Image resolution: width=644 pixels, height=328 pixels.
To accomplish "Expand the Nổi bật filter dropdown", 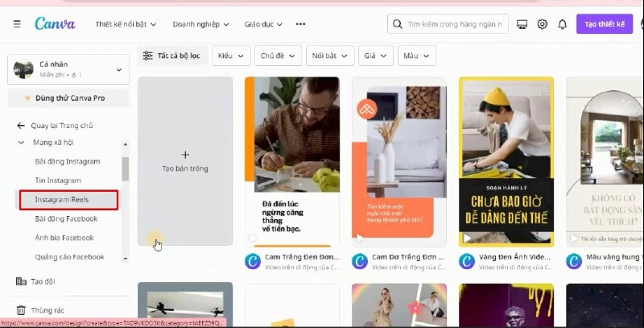I will pos(330,56).
